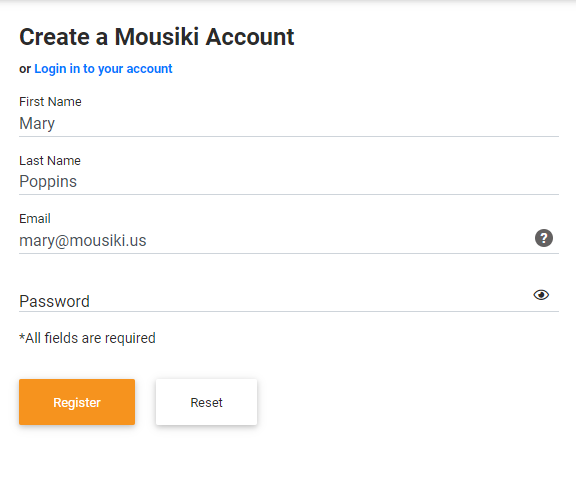Click the Create a Mousiki Account heading
Image resolution: width=576 pixels, height=490 pixels.
pyautogui.click(x=157, y=37)
